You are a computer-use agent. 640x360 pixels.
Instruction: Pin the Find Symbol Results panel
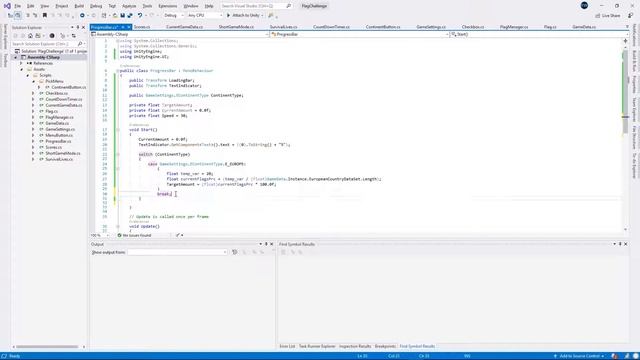coord(620,244)
